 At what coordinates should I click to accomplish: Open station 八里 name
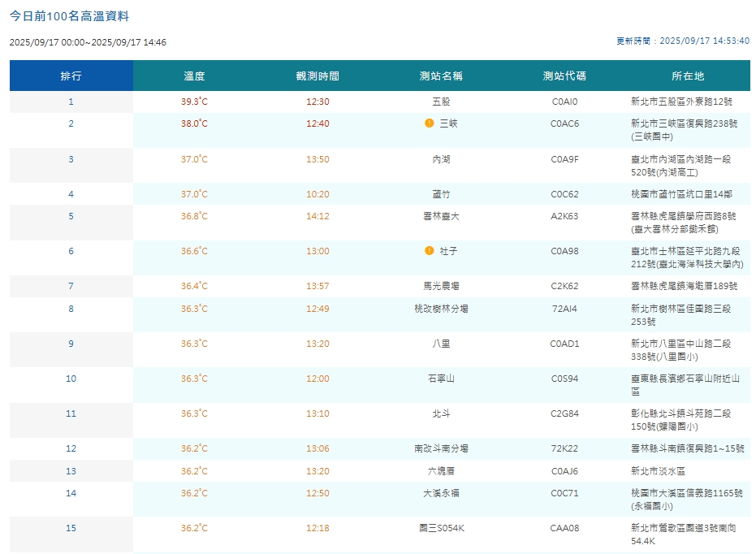[x=441, y=344]
